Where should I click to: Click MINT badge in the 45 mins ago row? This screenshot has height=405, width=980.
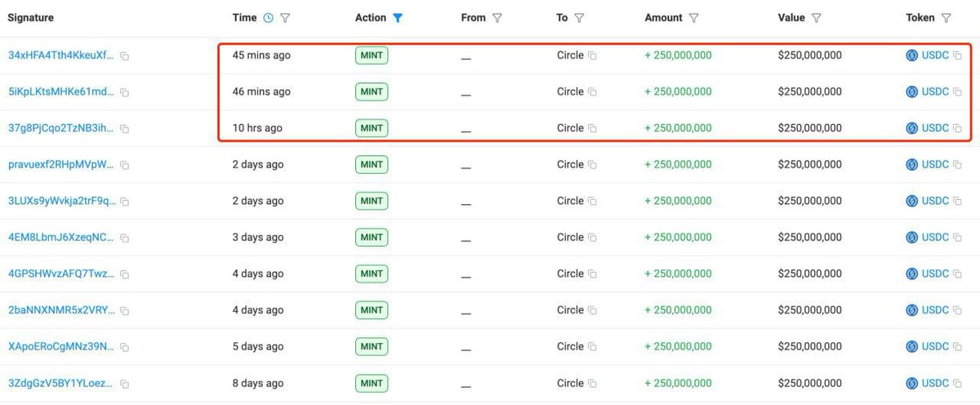click(372, 56)
